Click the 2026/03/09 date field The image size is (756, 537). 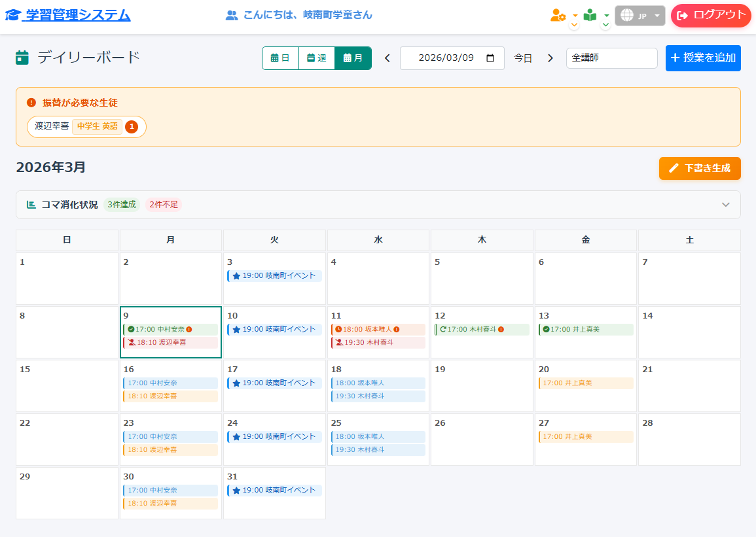coord(452,58)
